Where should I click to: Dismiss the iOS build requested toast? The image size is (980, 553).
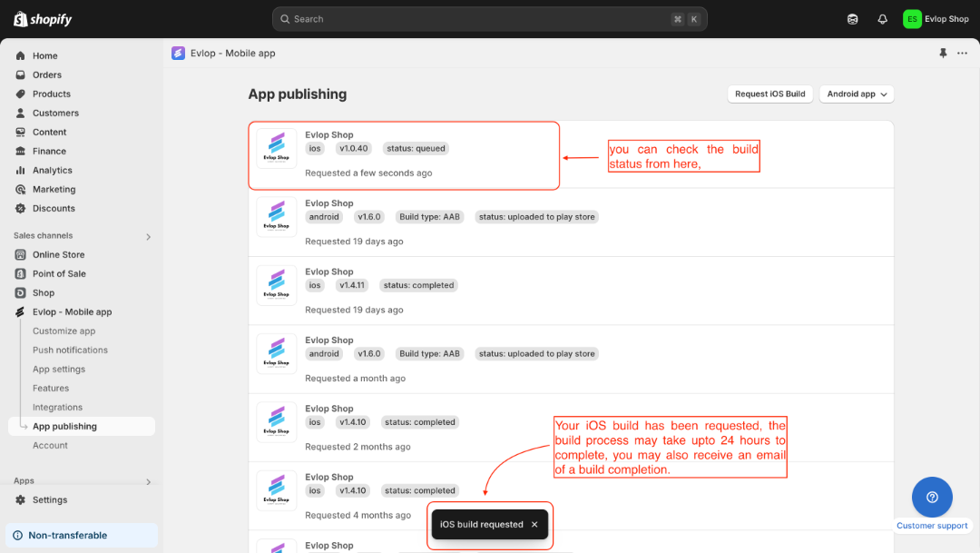pos(534,524)
